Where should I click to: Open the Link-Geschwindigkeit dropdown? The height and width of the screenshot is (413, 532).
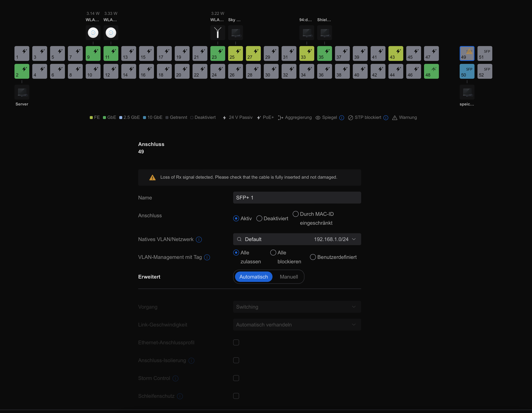pos(297,324)
